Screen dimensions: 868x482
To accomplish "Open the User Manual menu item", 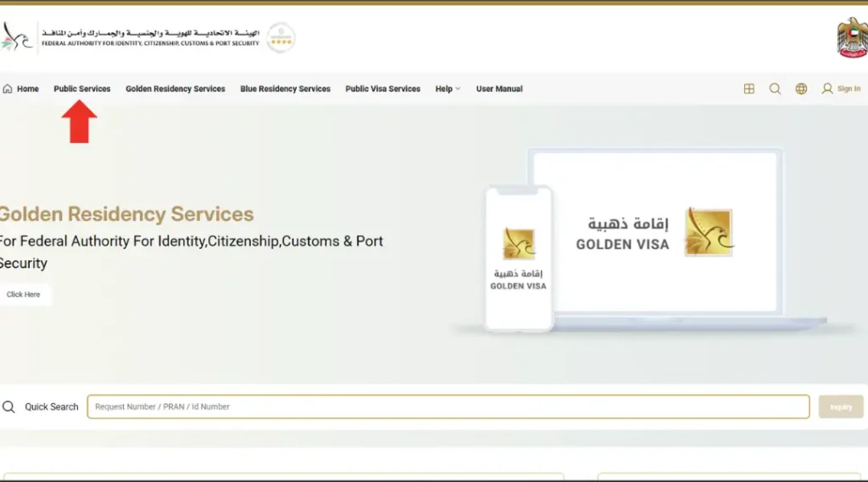I will (x=499, y=89).
